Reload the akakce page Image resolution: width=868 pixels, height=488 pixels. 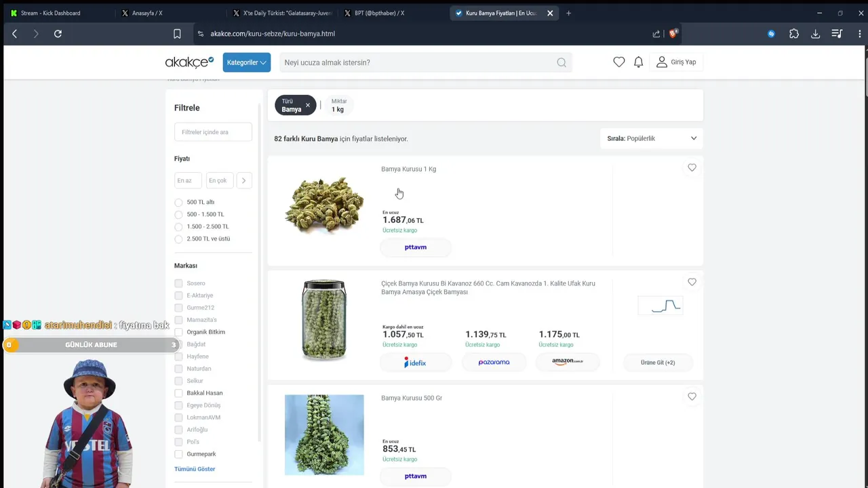tap(58, 34)
